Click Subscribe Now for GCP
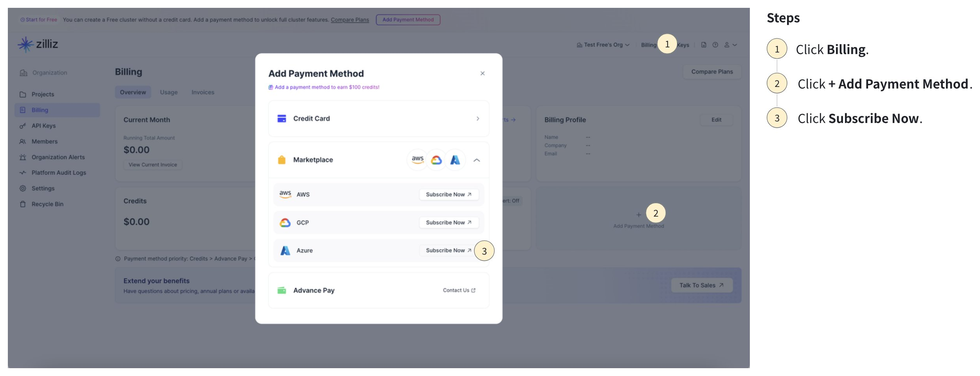 click(449, 222)
